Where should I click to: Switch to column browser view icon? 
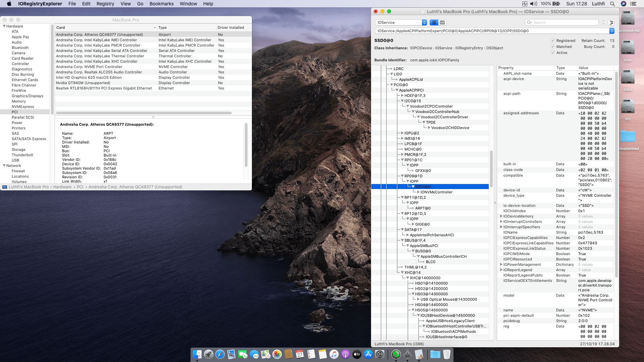442,22
